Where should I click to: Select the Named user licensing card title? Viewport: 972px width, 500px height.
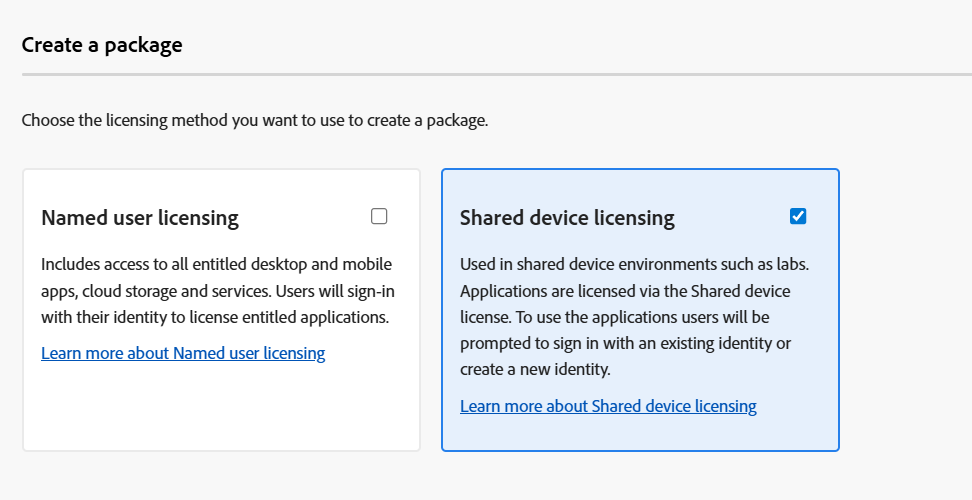click(139, 218)
